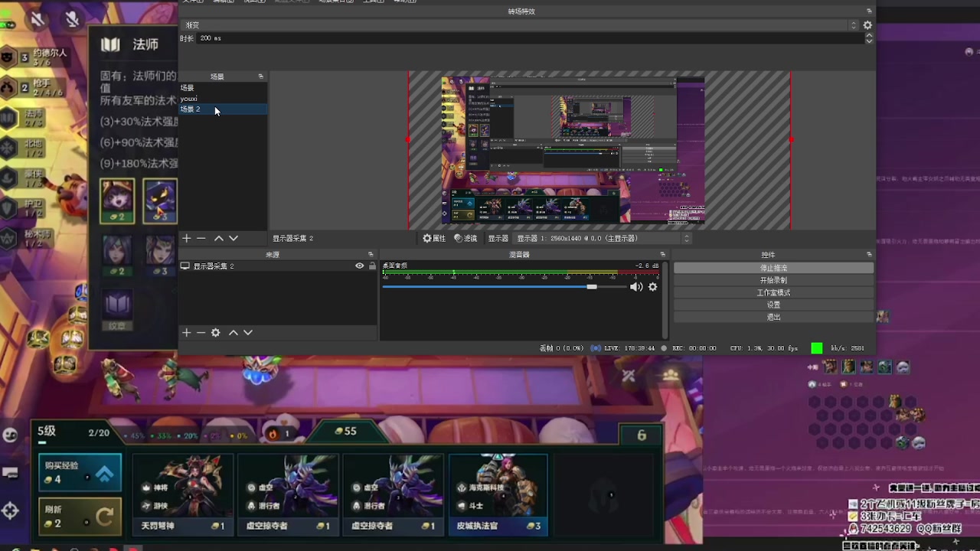Click the 55 gold counter
This screenshot has width=980, height=551.
pos(347,431)
